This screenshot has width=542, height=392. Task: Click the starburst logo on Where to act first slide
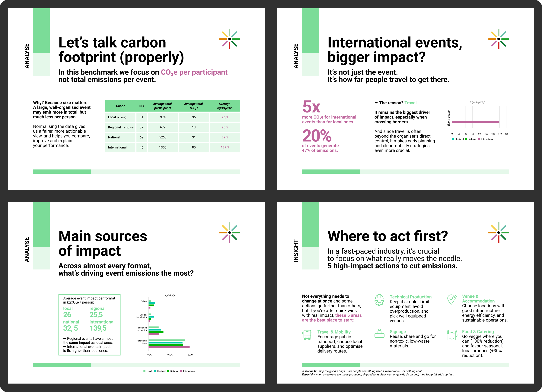pyautogui.click(x=498, y=232)
